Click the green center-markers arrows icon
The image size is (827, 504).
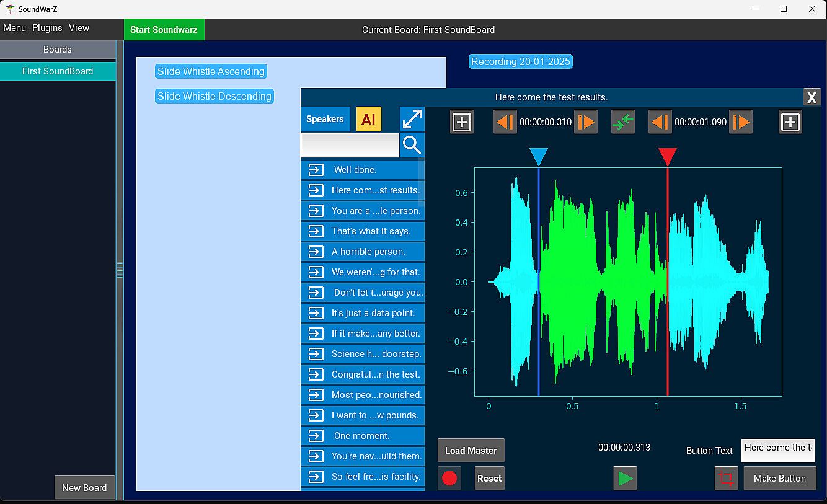tap(622, 122)
